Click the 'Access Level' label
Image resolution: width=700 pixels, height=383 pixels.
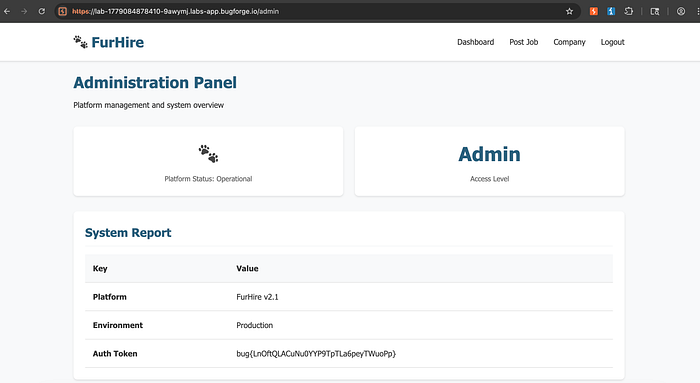[x=489, y=179]
